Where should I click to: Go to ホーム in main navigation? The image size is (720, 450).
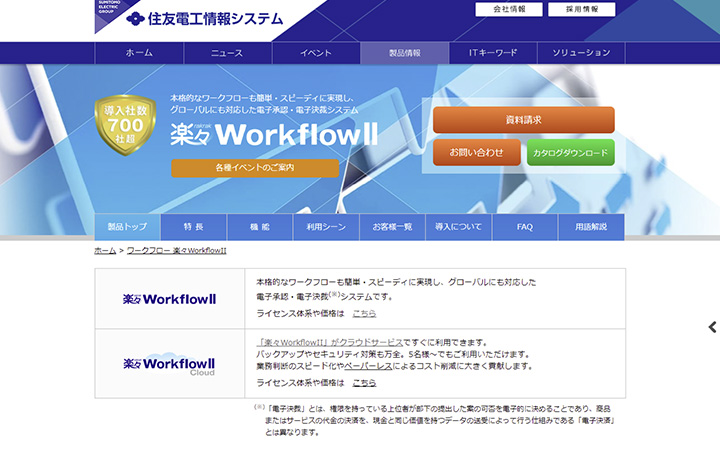pos(139,53)
